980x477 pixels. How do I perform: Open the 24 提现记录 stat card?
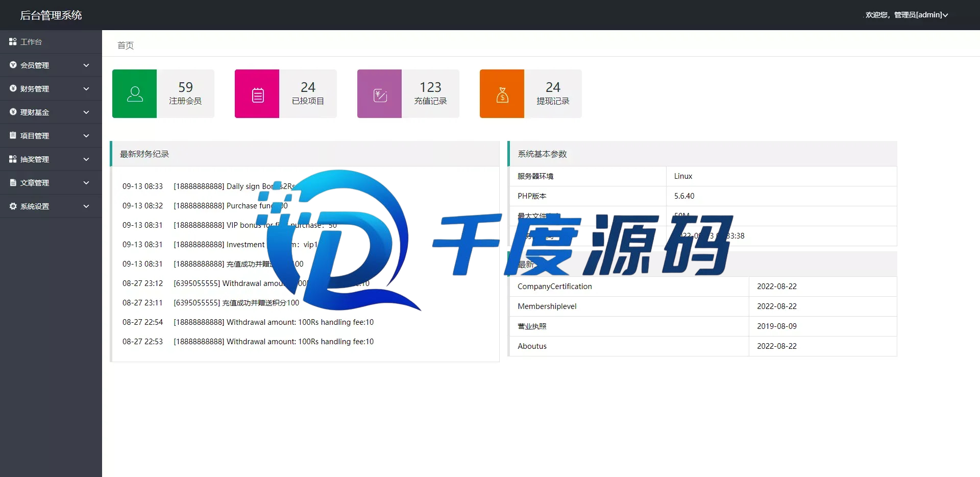pos(531,93)
